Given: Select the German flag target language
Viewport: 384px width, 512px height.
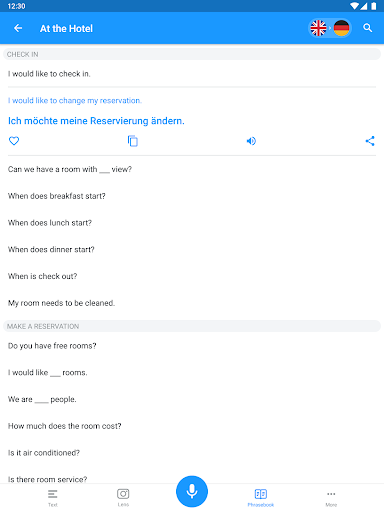Looking at the screenshot, I should click(x=341, y=28).
